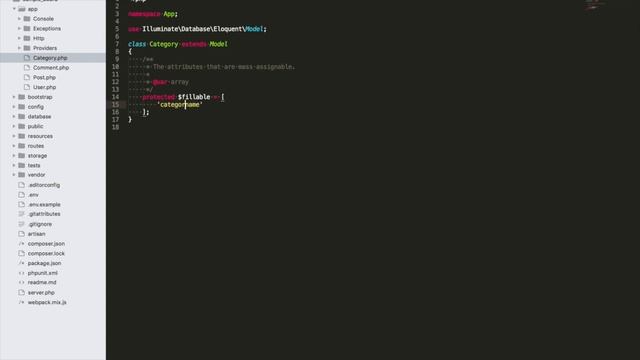Click the vendor folder icon

tap(22, 175)
